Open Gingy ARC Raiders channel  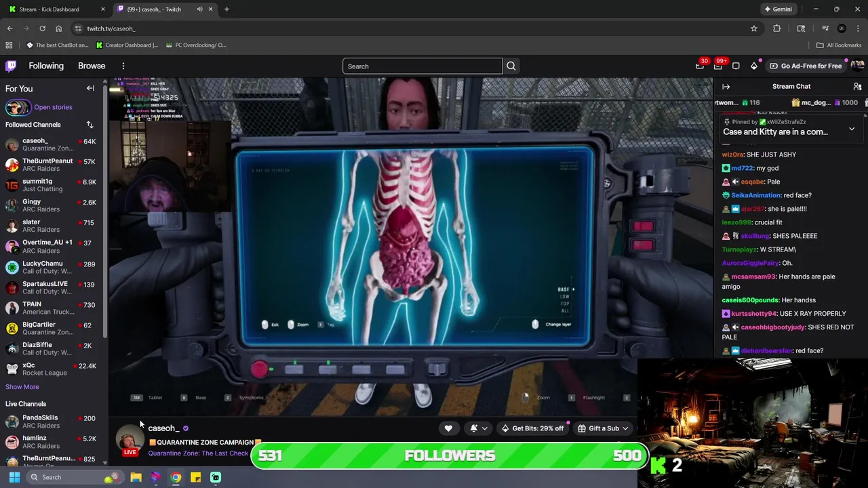point(52,205)
